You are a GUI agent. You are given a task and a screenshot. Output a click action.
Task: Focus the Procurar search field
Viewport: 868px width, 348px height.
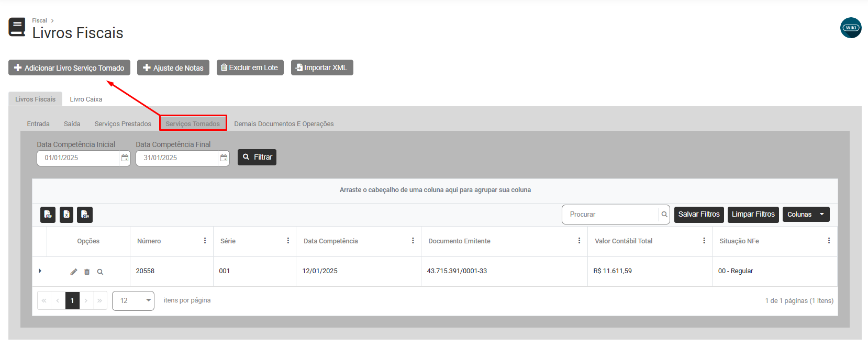610,215
